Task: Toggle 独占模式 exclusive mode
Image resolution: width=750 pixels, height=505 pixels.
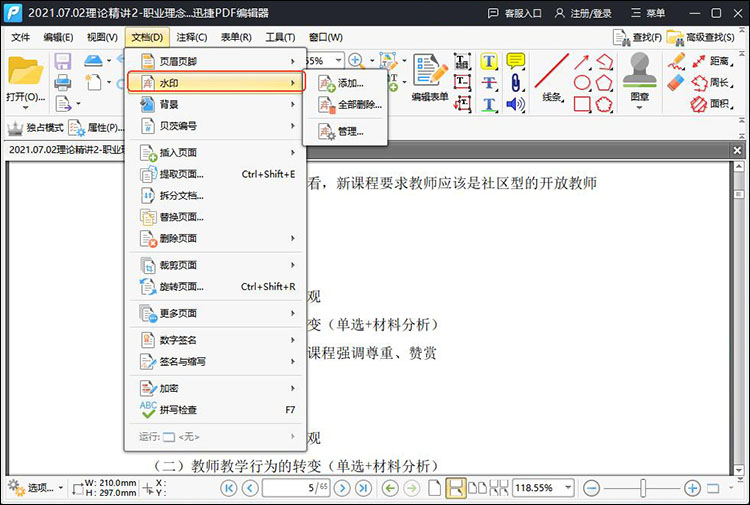Action: [35, 128]
